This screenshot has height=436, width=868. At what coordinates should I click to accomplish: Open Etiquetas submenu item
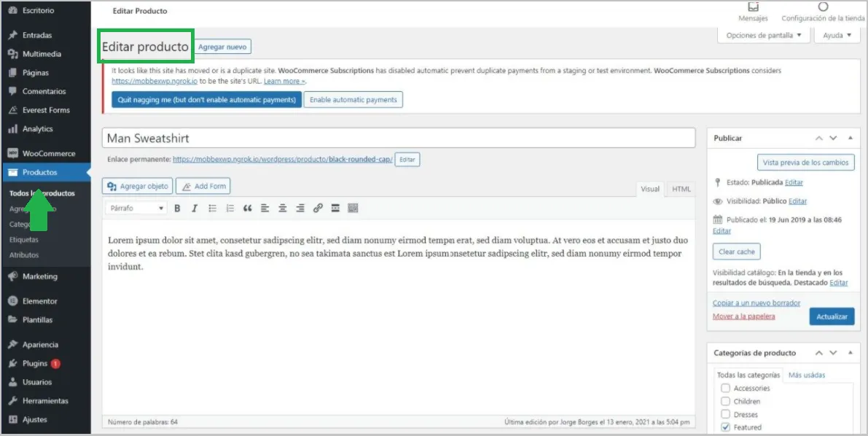(24, 240)
